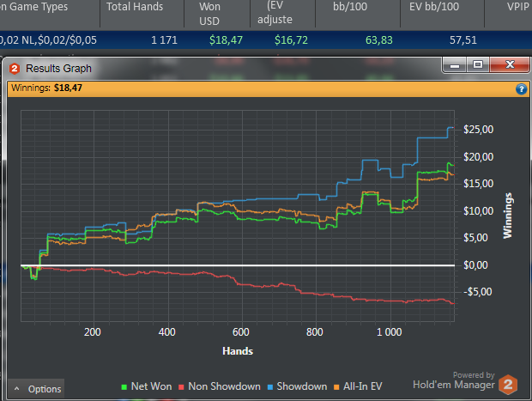Click the Showdown legend label
The width and height of the screenshot is (532, 401).
(x=302, y=386)
